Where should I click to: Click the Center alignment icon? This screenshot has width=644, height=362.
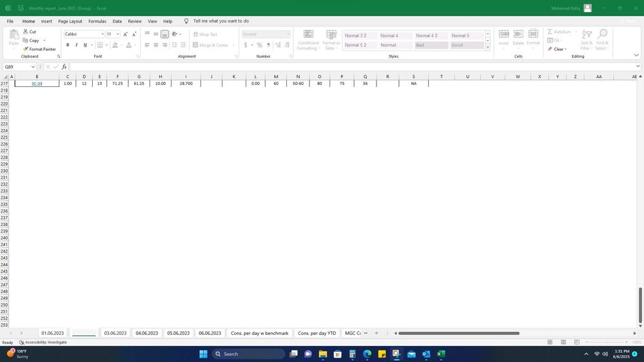pyautogui.click(x=155, y=44)
